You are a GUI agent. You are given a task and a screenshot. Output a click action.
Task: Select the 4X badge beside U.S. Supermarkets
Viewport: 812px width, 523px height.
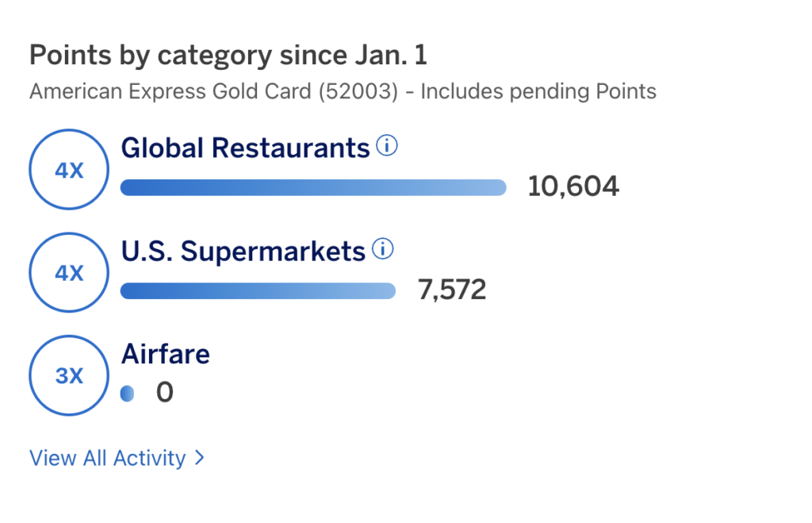(68, 272)
